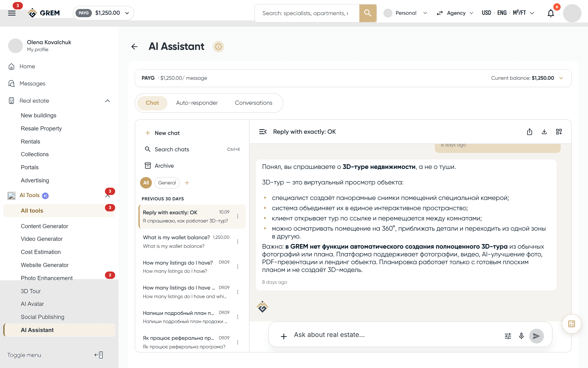Open the My profile link
Screen dimensions: 588x368
(38, 49)
